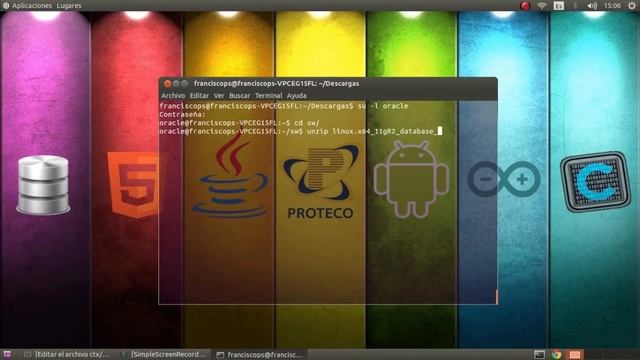Screen dimensions: 640x360
Task: Click the database cylinder wallpaper icon
Action: (x=43, y=185)
